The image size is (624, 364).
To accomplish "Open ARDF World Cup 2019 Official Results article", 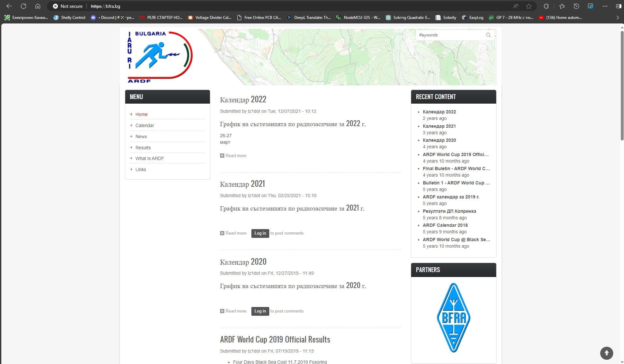I will (275, 339).
